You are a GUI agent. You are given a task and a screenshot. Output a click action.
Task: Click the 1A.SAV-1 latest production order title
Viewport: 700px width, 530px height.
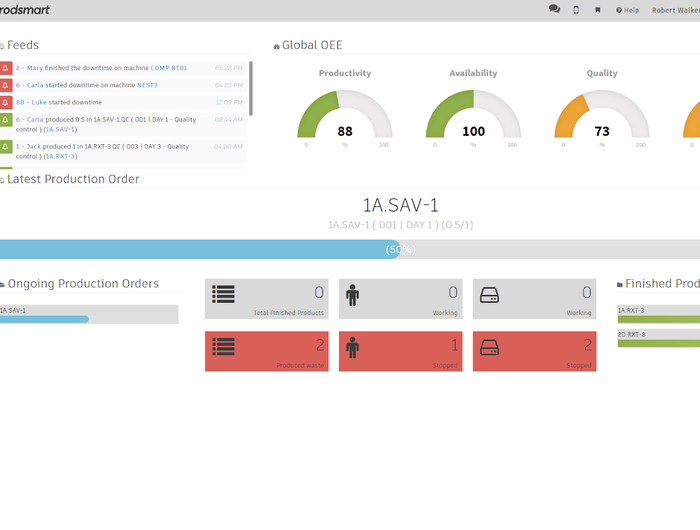pyautogui.click(x=400, y=205)
